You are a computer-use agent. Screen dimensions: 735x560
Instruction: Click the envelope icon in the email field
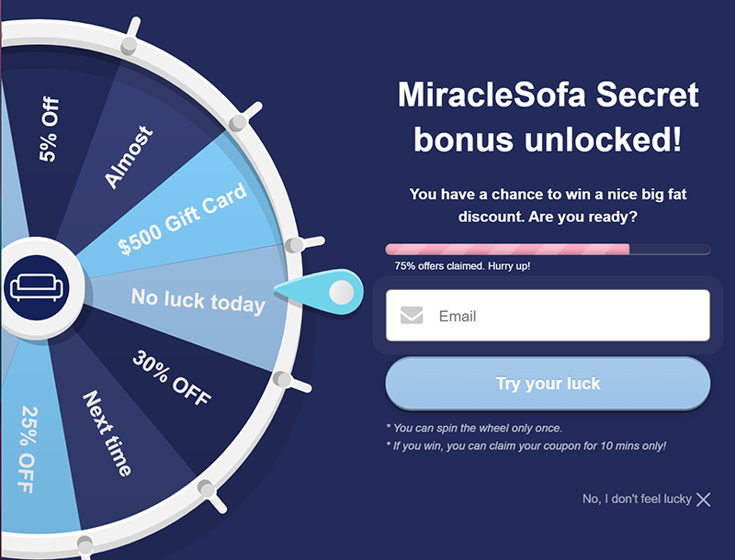point(412,315)
